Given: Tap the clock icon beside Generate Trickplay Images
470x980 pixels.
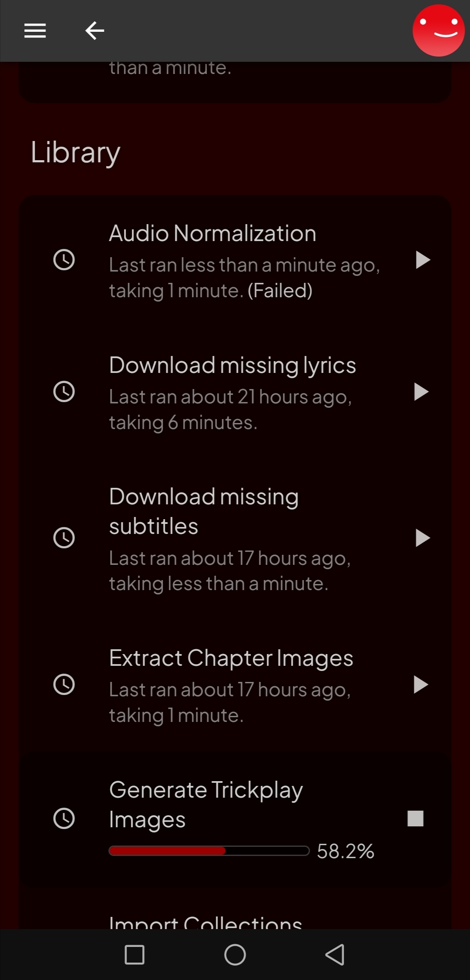Looking at the screenshot, I should point(64,819).
